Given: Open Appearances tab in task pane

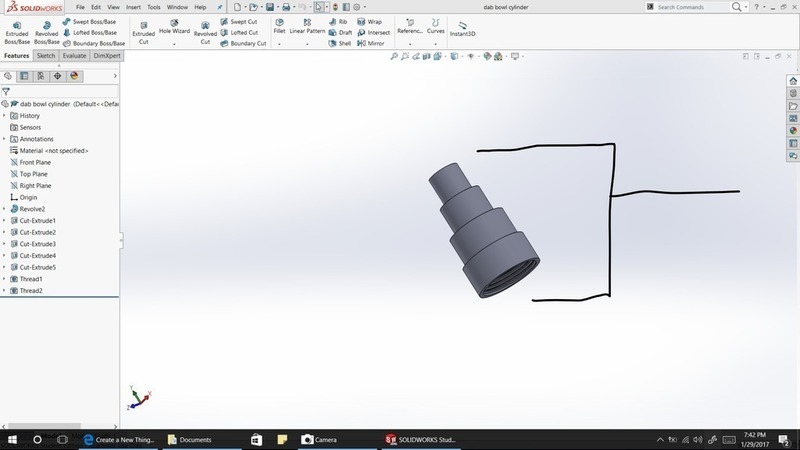Looking at the screenshot, I should pos(793,131).
